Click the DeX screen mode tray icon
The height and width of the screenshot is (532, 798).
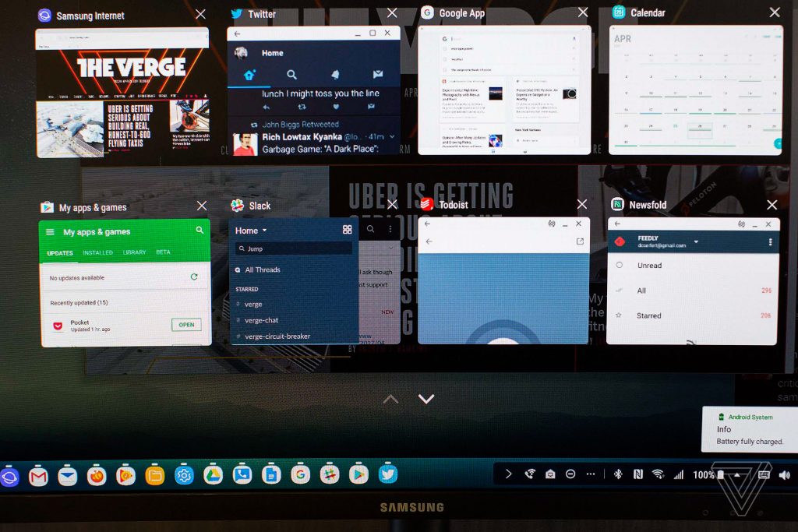click(550, 474)
